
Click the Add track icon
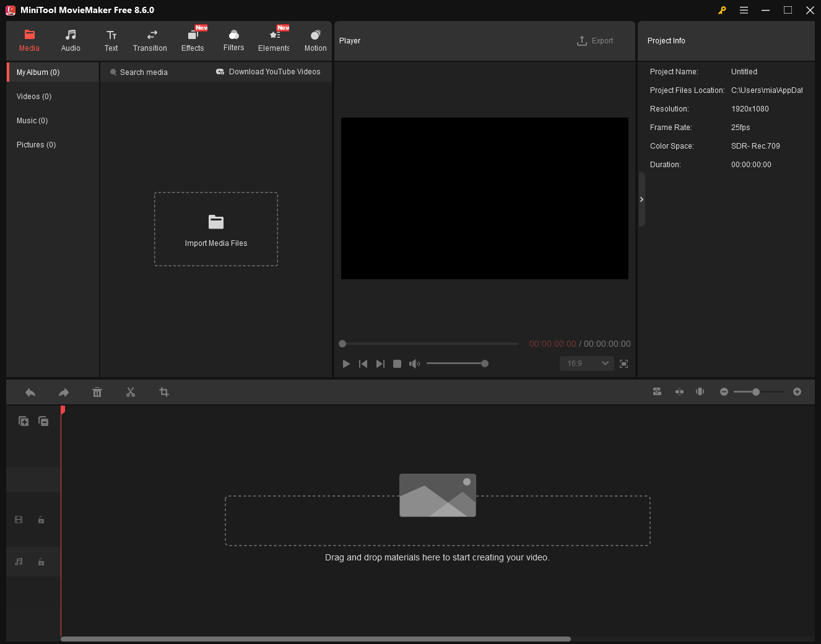pyautogui.click(x=24, y=421)
